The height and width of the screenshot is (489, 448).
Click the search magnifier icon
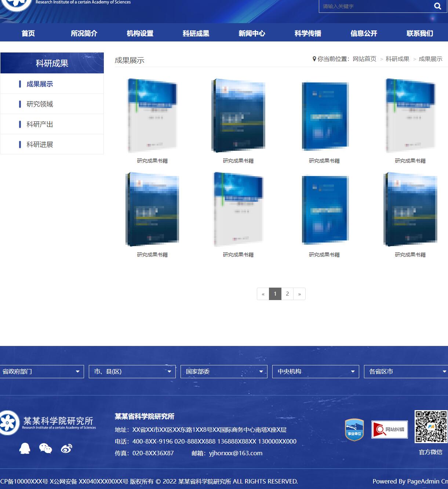[437, 6]
